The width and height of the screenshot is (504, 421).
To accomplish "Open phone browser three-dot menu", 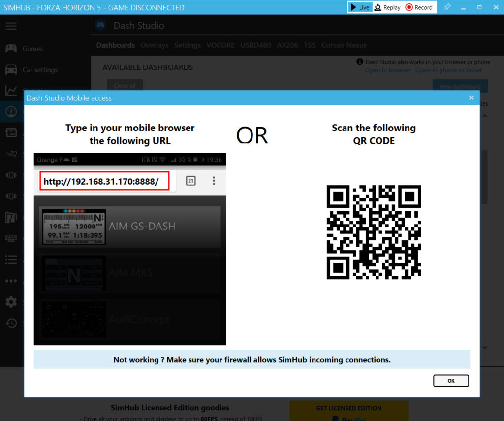I will pyautogui.click(x=214, y=181).
